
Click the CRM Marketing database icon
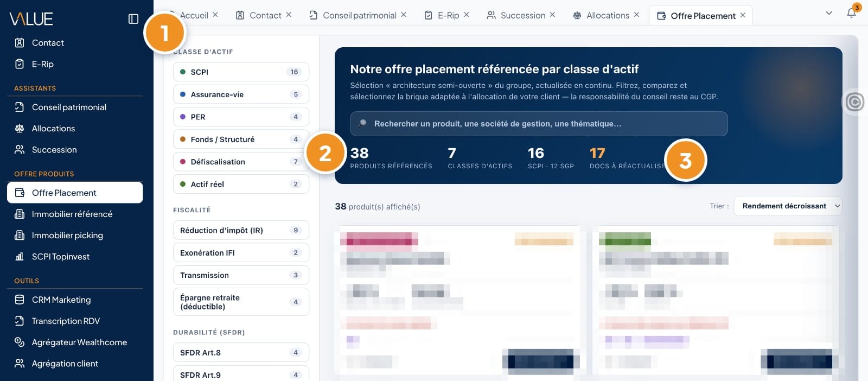pyautogui.click(x=20, y=300)
